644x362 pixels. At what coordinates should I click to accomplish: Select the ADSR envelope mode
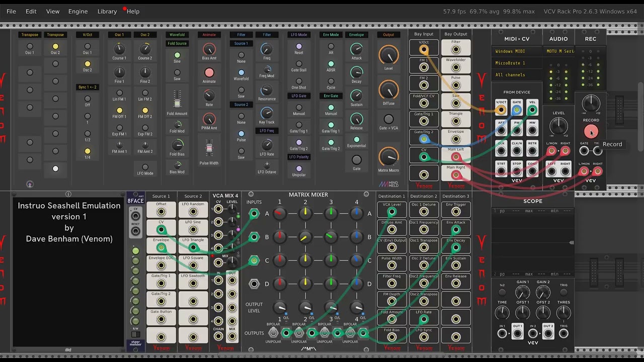331,64
